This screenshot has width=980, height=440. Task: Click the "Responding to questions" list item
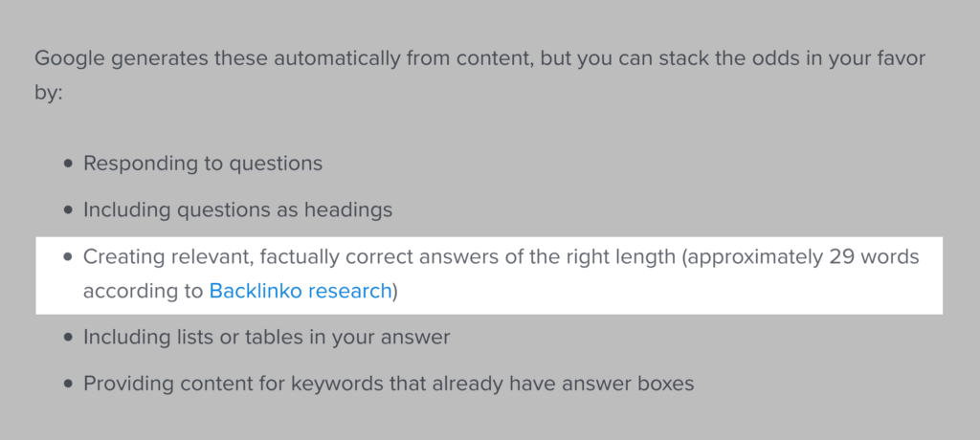click(203, 164)
